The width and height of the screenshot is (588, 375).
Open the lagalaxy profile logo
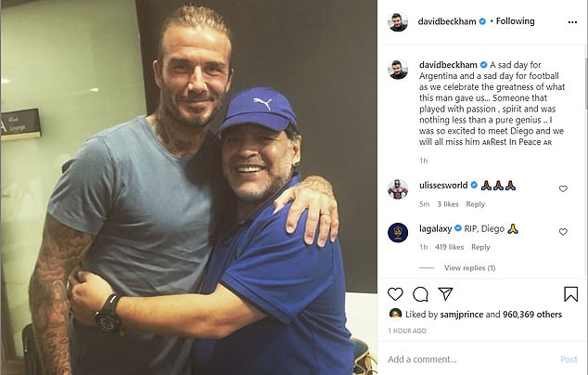tap(398, 232)
